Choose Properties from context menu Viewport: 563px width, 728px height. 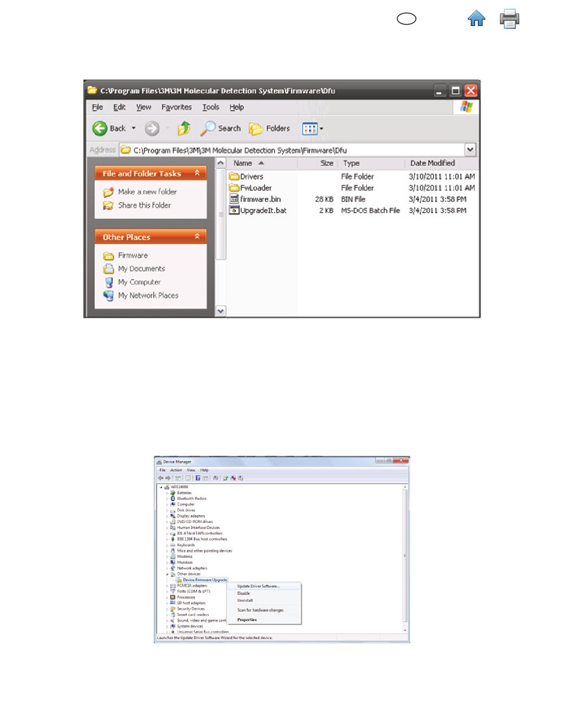click(264, 620)
